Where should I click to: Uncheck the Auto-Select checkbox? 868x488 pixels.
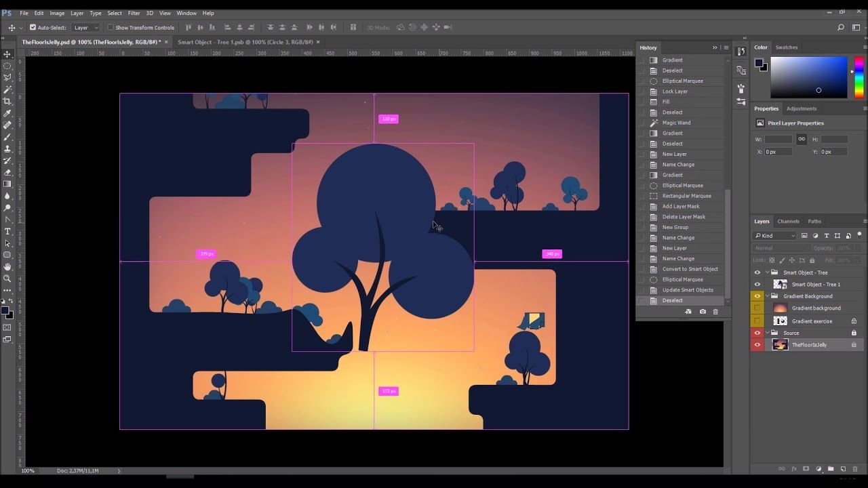(x=33, y=28)
